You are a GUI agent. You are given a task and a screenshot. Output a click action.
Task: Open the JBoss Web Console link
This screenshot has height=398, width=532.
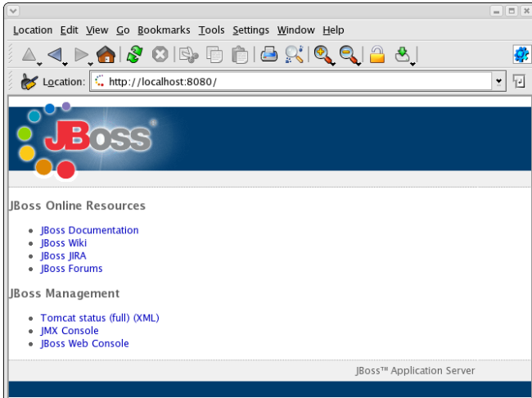coord(84,344)
